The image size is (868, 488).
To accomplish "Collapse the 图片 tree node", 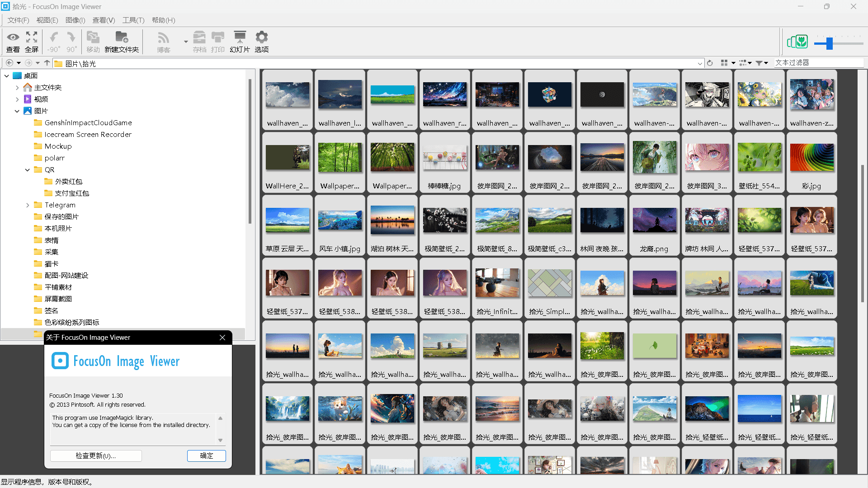I will pos(17,111).
